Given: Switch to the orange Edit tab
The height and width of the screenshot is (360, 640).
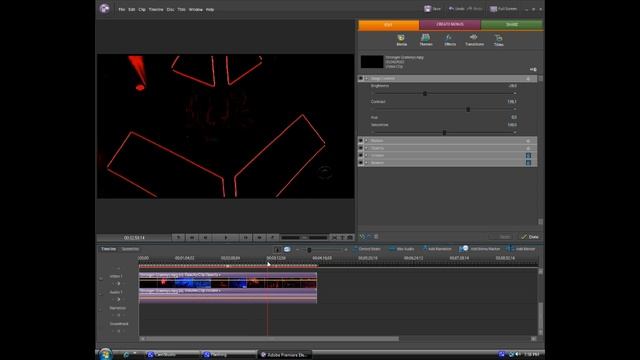Looking at the screenshot, I should click(389, 25).
